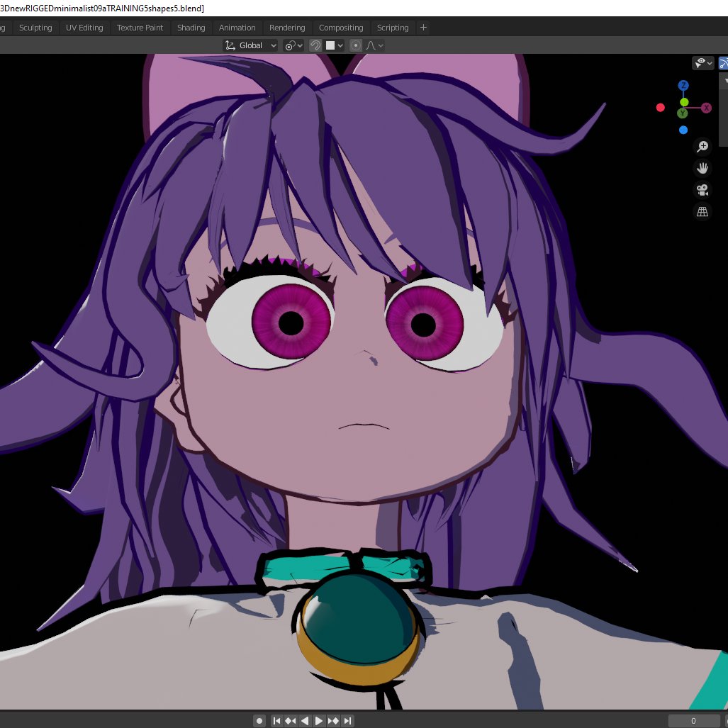Switch to the Animation workspace tab
The image size is (728, 728).
coord(237,28)
